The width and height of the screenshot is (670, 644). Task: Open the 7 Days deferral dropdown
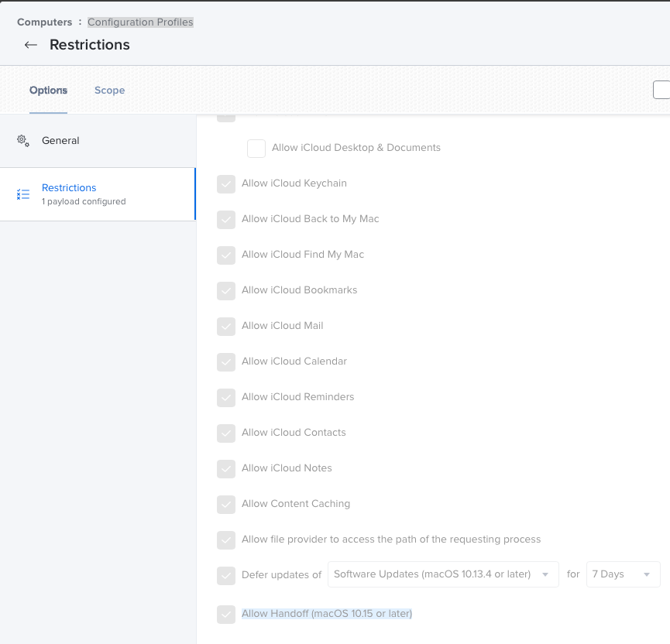pyautogui.click(x=623, y=574)
